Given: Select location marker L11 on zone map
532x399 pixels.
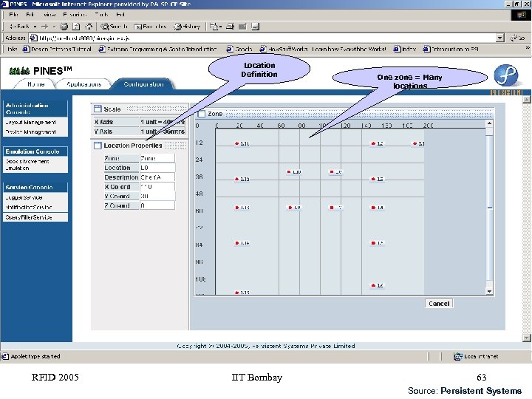Looking at the screenshot, I should click(x=242, y=143).
